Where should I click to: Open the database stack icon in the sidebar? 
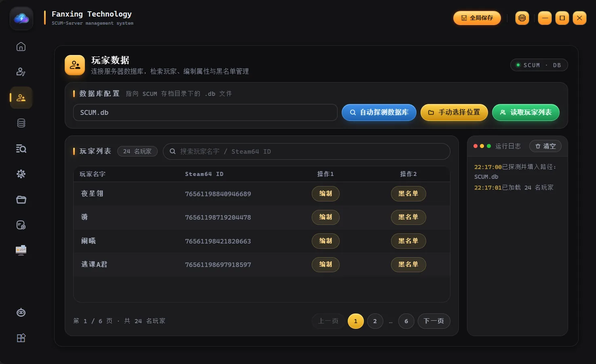click(x=21, y=123)
